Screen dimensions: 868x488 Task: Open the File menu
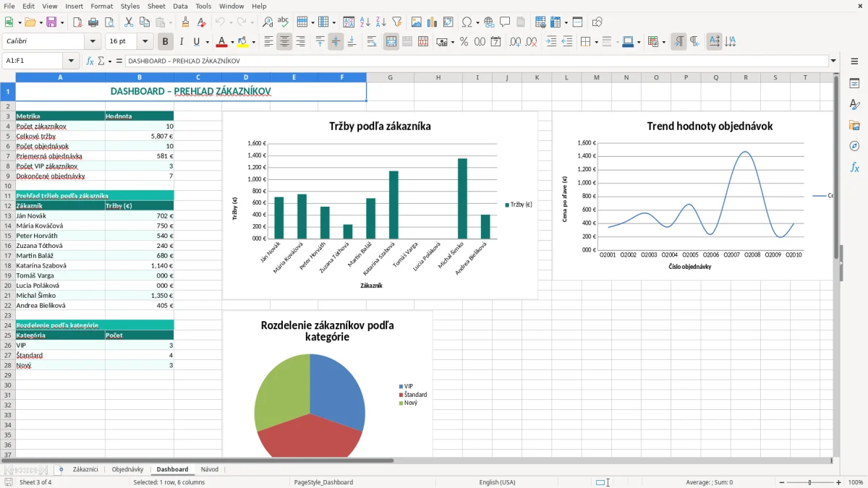point(9,6)
